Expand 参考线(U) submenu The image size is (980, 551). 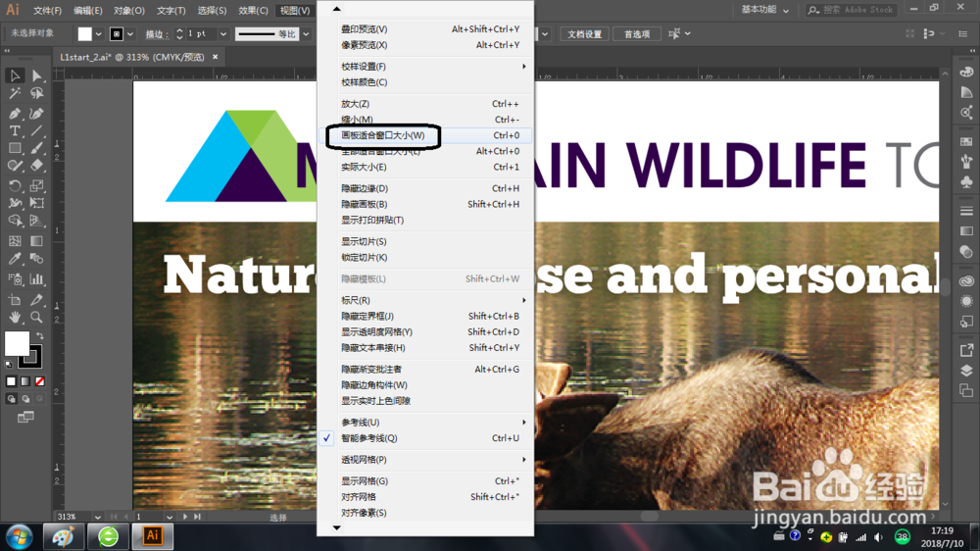(x=425, y=423)
